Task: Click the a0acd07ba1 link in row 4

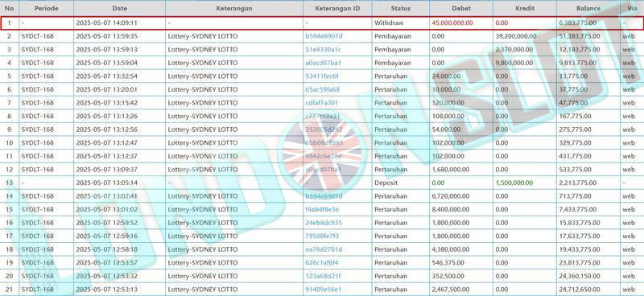Action: [324, 63]
